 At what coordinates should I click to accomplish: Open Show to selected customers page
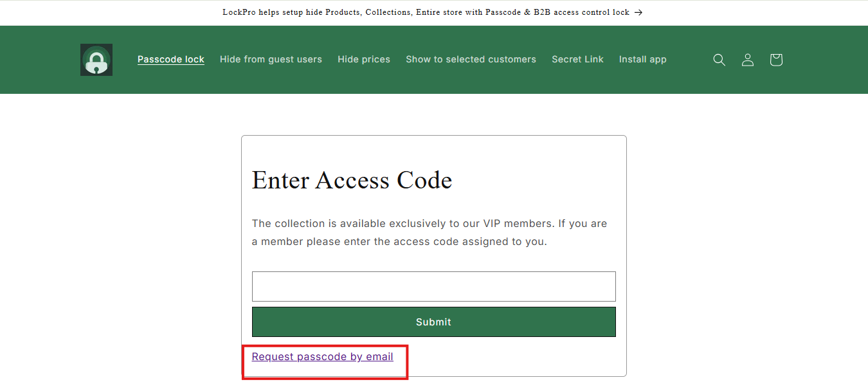(x=471, y=59)
